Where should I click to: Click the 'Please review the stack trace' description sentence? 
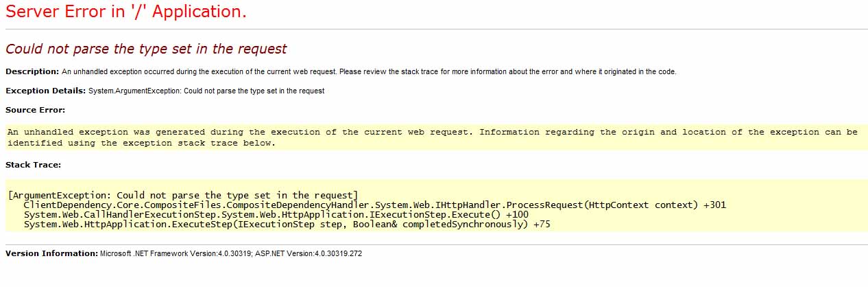507,71
